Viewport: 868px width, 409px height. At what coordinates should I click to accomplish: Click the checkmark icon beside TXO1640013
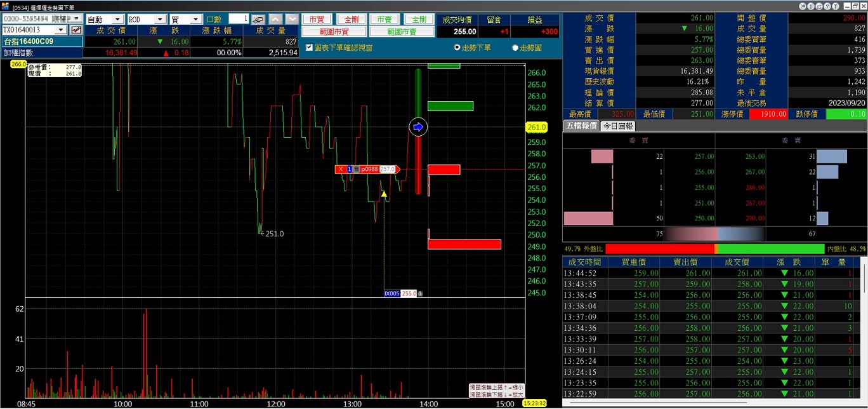(x=76, y=30)
